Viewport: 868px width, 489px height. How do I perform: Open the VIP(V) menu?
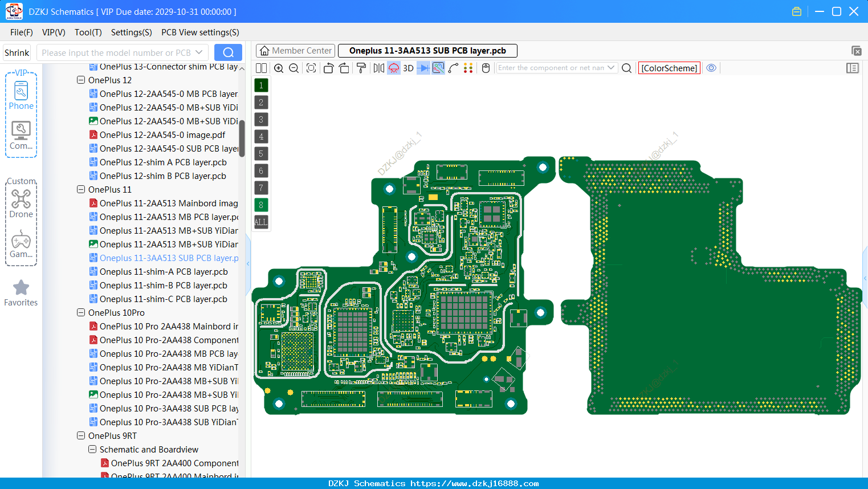[x=54, y=32]
